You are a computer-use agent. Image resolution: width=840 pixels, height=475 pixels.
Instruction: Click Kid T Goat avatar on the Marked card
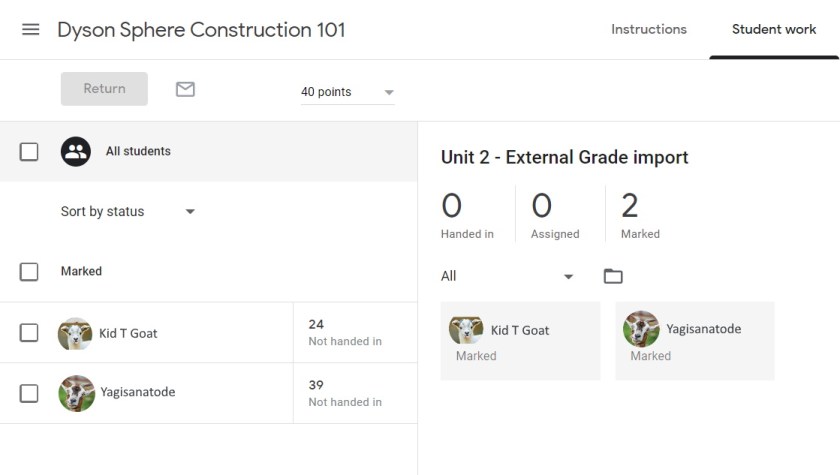pyautogui.click(x=466, y=330)
